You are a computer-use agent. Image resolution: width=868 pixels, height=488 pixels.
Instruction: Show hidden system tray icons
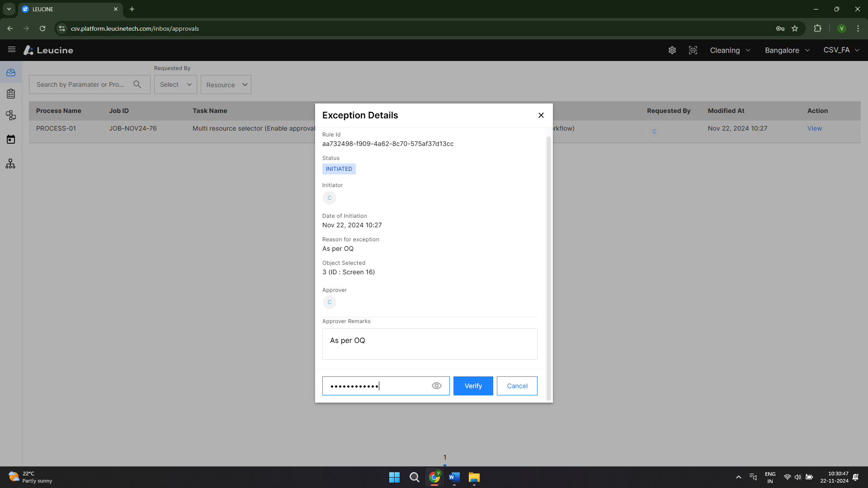click(739, 477)
